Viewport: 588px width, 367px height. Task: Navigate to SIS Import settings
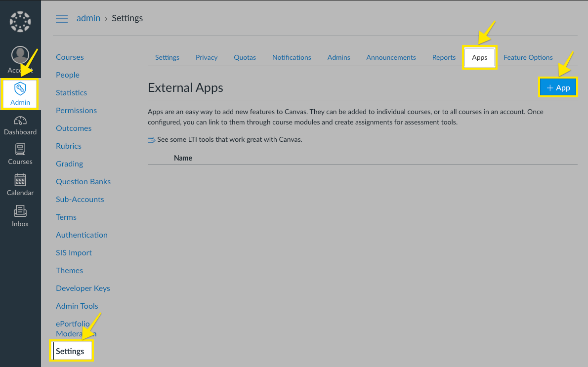74,252
